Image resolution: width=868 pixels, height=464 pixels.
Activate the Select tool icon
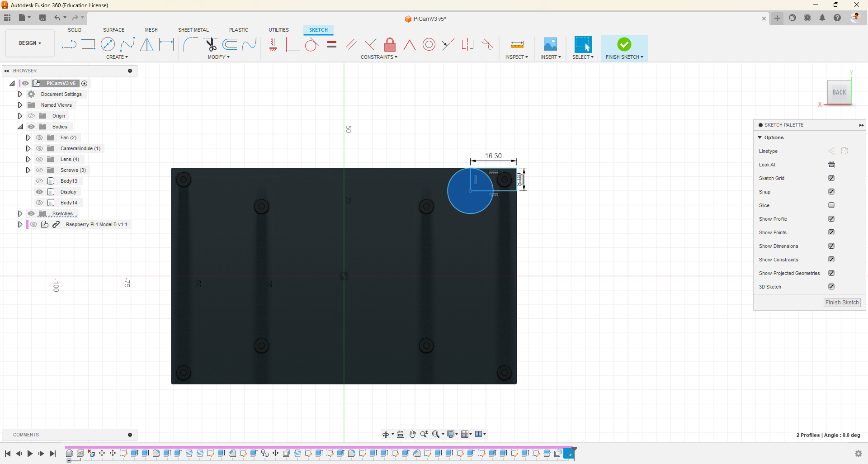click(583, 44)
